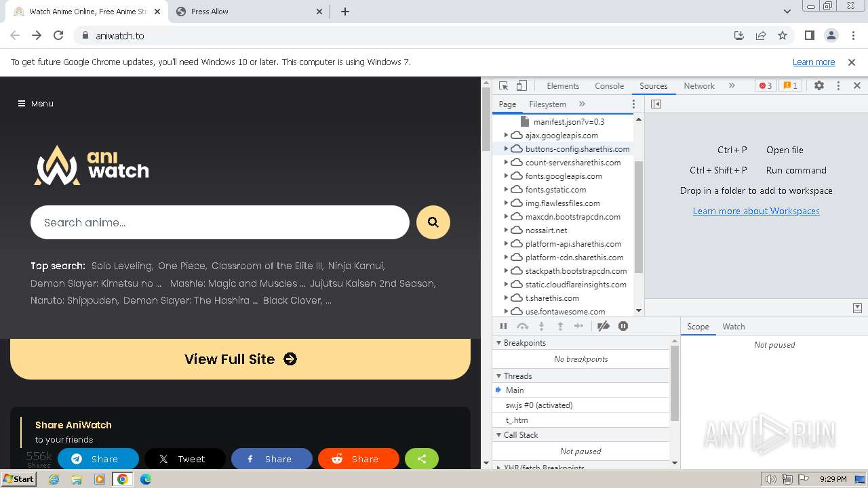Bookmark this page star icon
868x488 pixels.
click(783, 35)
